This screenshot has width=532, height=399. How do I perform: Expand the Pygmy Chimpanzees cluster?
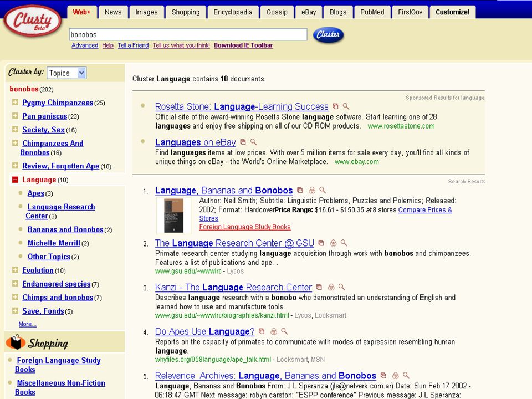coord(16,102)
